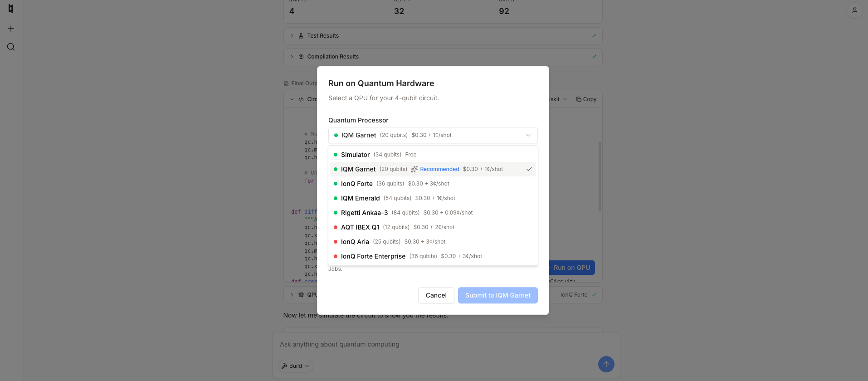Image resolution: width=868 pixels, height=381 pixels.
Task: Select IonQ Forte from the processor list
Action: pyautogui.click(x=433, y=184)
